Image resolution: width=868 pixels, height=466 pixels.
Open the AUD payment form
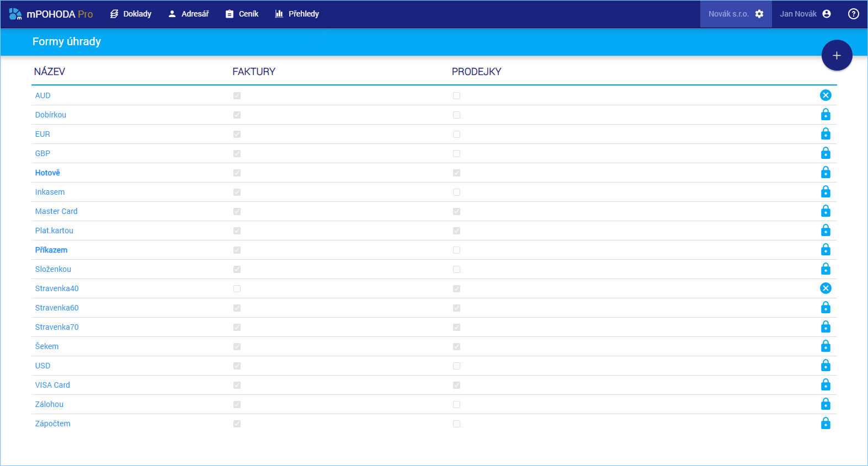point(43,95)
